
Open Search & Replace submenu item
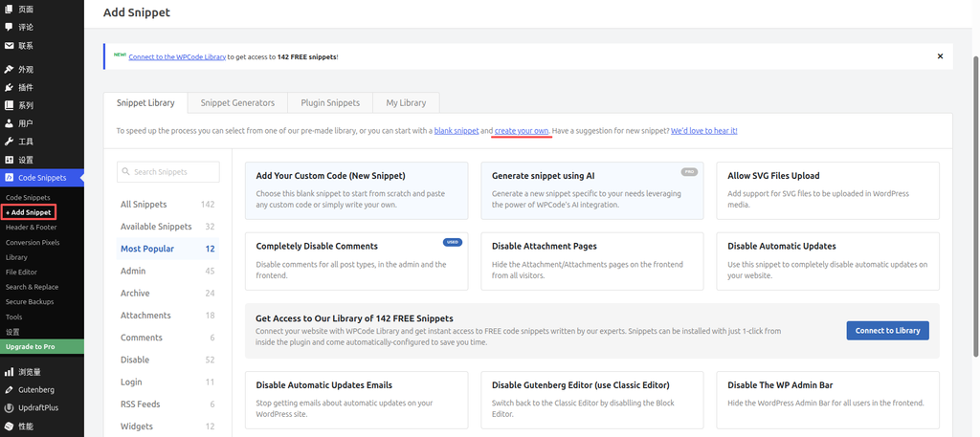(x=32, y=287)
